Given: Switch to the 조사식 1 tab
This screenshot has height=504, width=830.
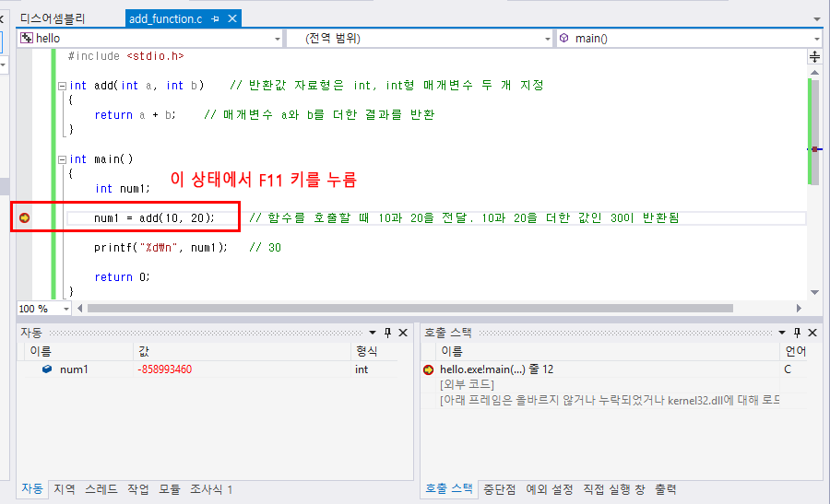Looking at the screenshot, I should point(211,489).
